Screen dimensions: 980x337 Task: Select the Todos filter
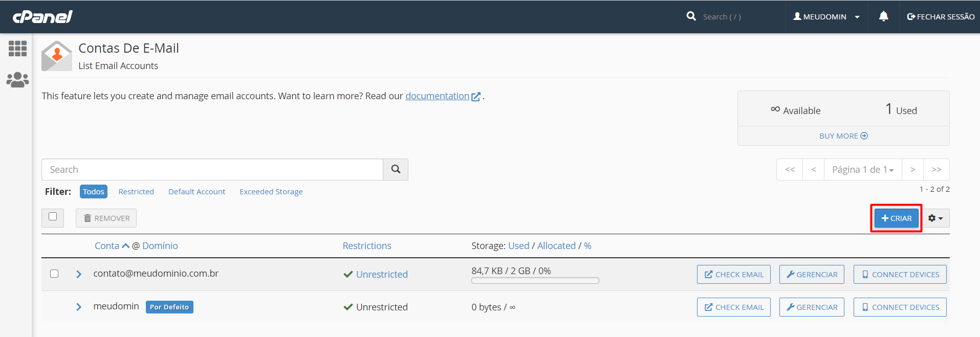click(94, 192)
